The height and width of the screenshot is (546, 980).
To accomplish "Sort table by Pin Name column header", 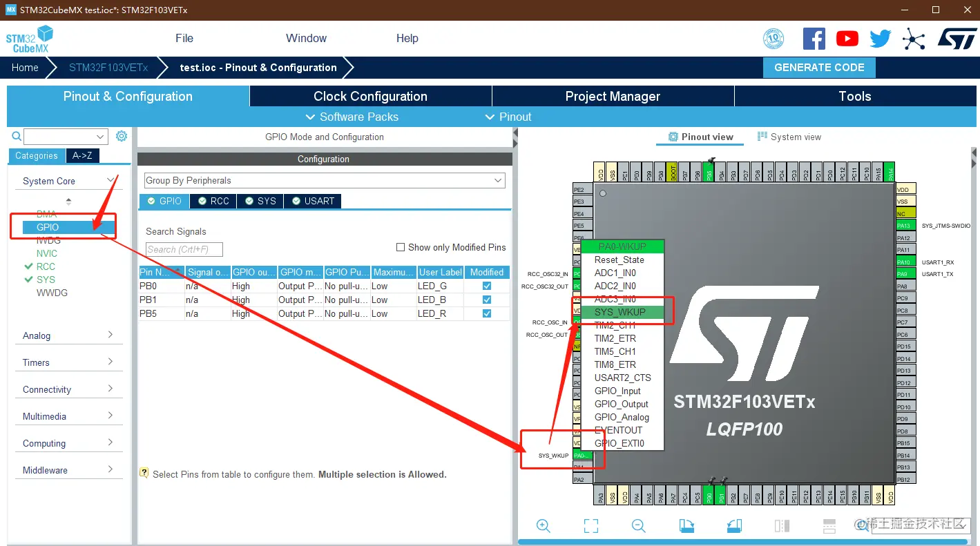I will pyautogui.click(x=162, y=272).
